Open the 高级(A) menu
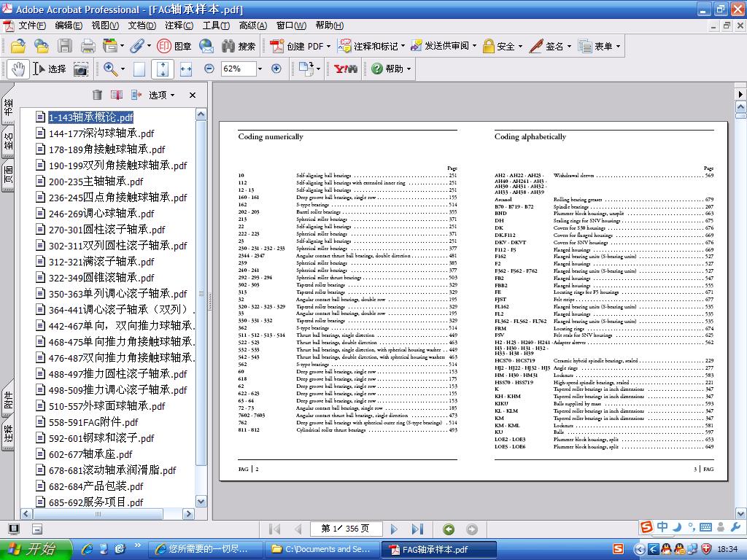747x560 pixels. pyautogui.click(x=253, y=26)
